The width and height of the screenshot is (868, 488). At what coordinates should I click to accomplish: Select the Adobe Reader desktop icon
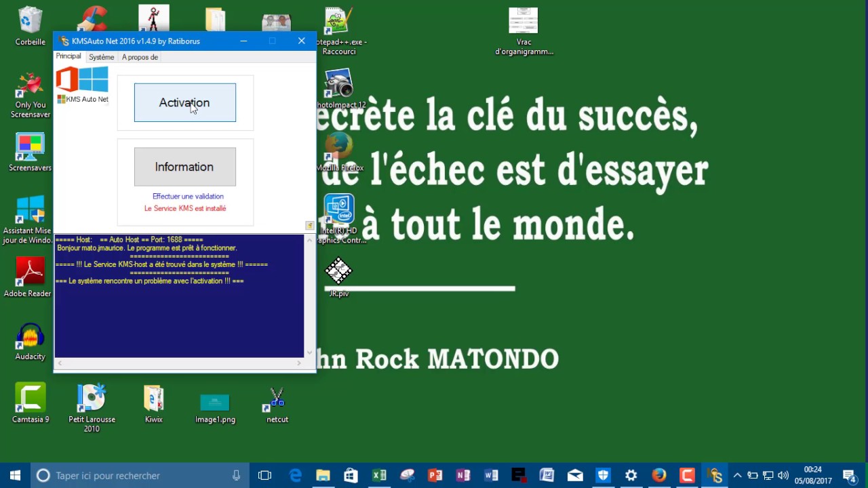tap(28, 277)
